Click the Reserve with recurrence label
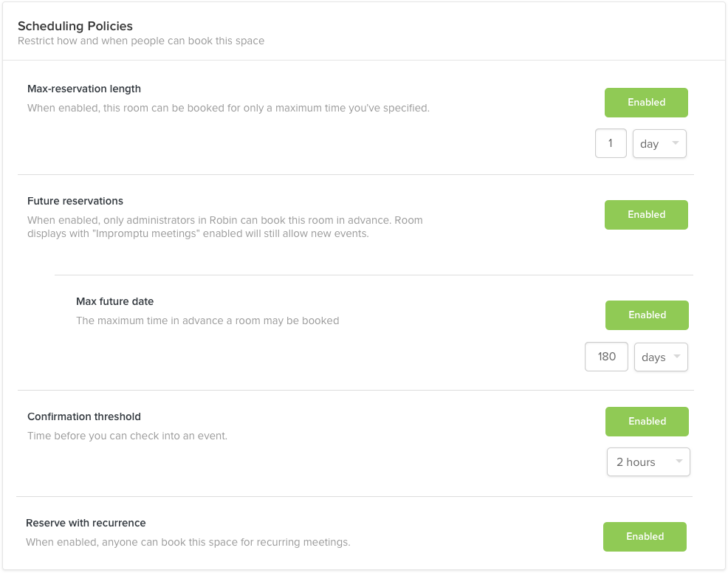 pos(86,523)
